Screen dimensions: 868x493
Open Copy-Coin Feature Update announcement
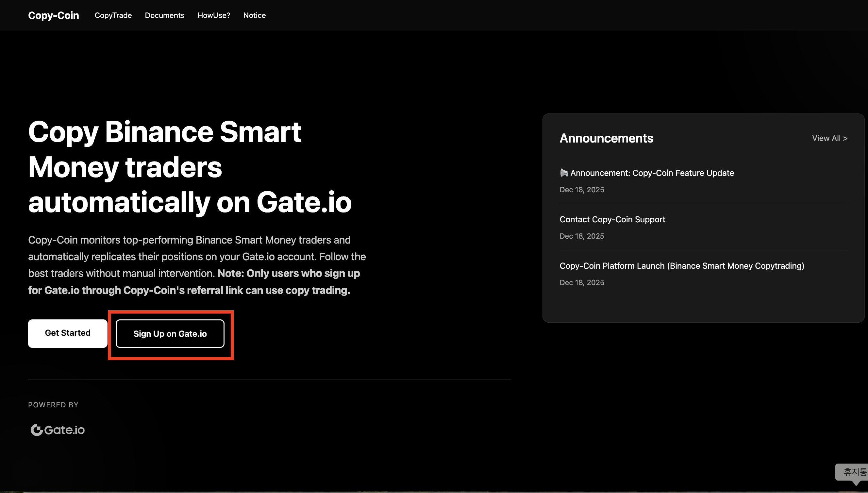(652, 173)
